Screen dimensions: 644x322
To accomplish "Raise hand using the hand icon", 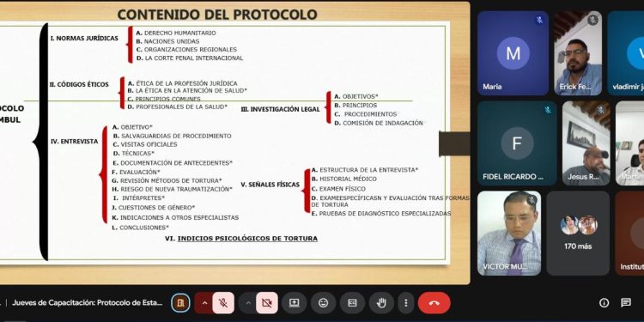I will pos(381,303).
